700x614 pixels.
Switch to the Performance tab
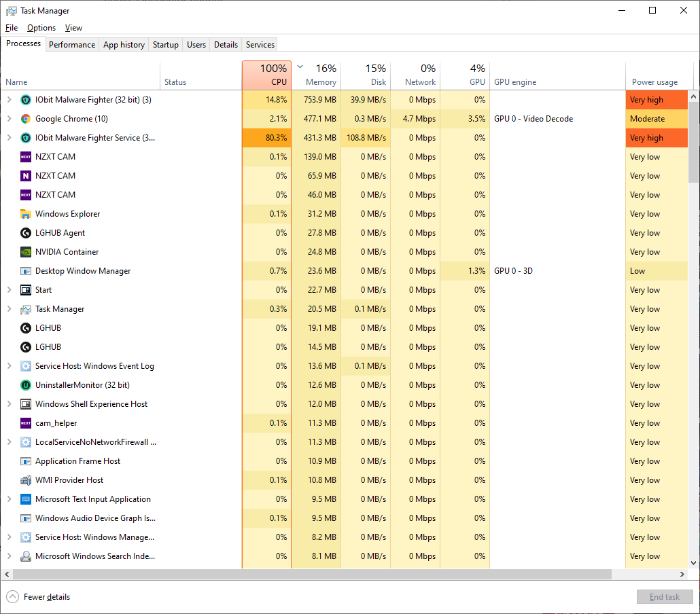[72, 45]
